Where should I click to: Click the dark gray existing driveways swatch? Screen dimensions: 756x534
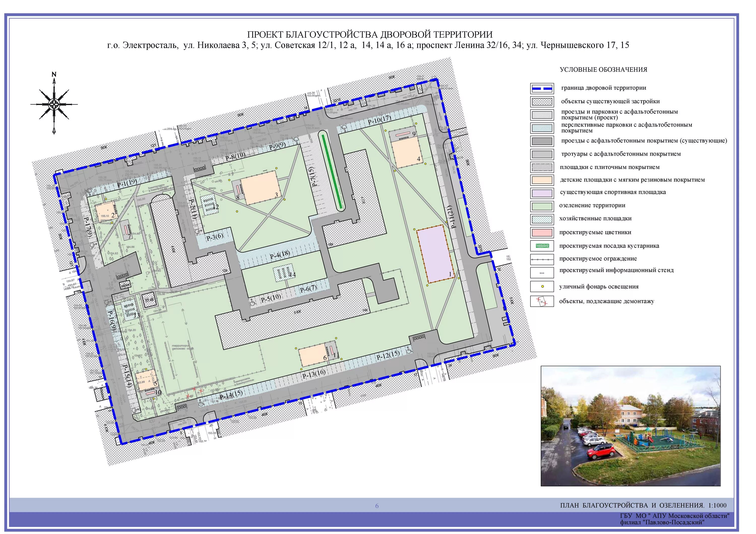pyautogui.click(x=542, y=141)
